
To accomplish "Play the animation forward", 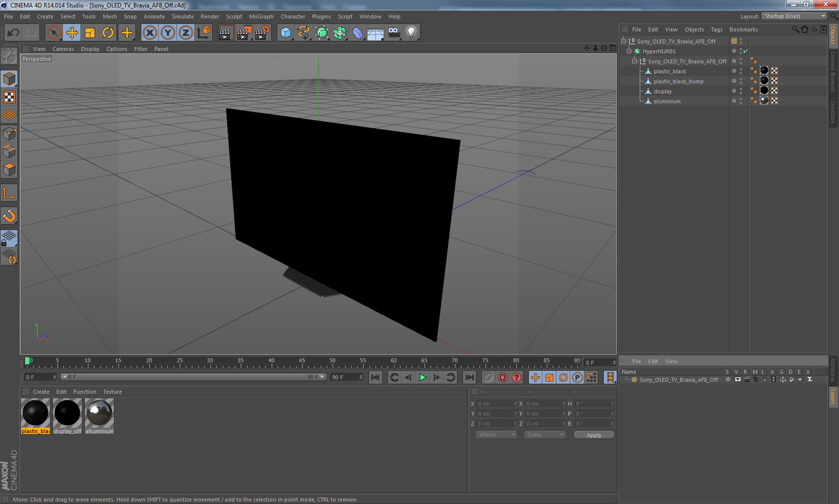I will [422, 377].
